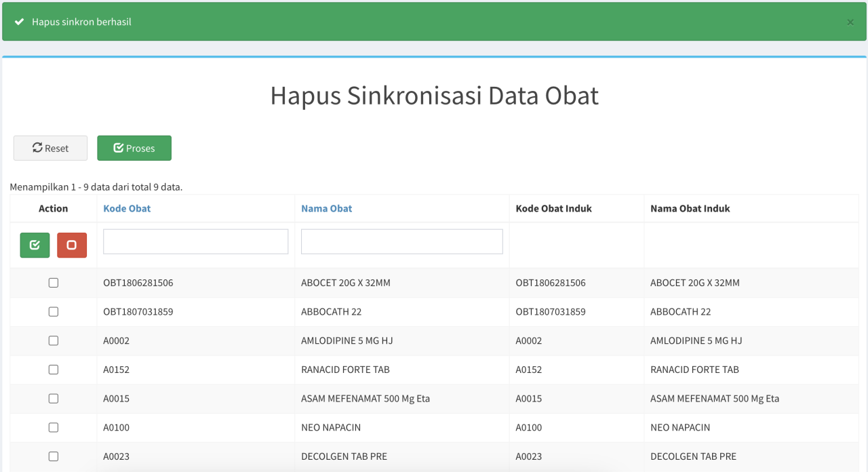Image resolution: width=868 pixels, height=472 pixels.
Task: Click the Kode Obat Induk column header
Action: click(553, 208)
